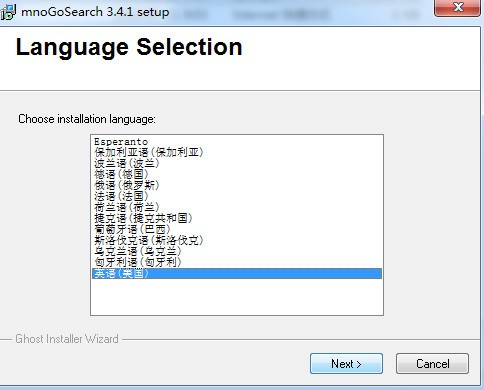Select 保加利亚语(保加利亚) language entry
Image resolution: width=484 pixels, height=390 pixels.
237,152
